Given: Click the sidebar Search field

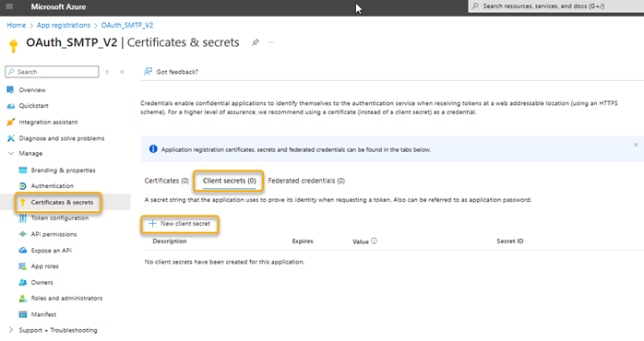Looking at the screenshot, I should point(52,72).
